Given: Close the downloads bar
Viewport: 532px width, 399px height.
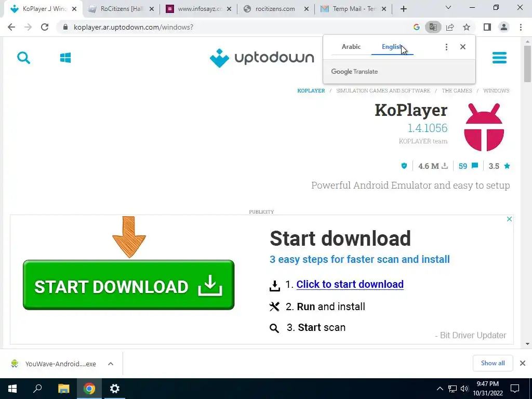Looking at the screenshot, I should click(x=523, y=363).
